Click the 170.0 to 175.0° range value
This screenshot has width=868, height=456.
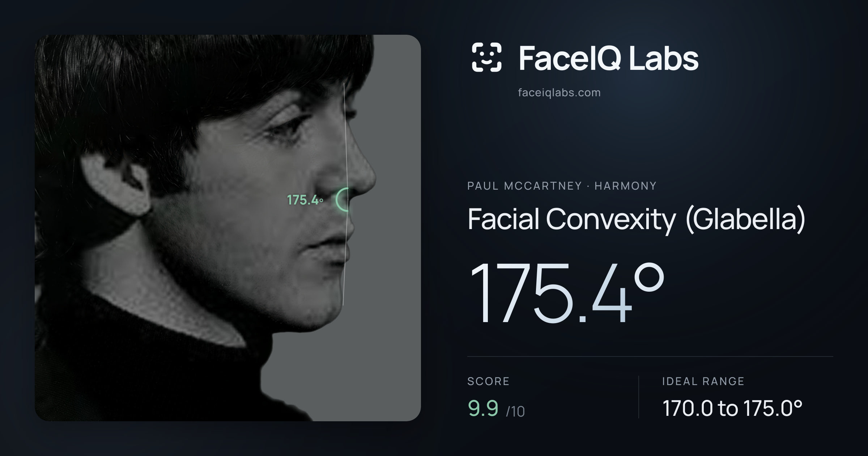(732, 408)
